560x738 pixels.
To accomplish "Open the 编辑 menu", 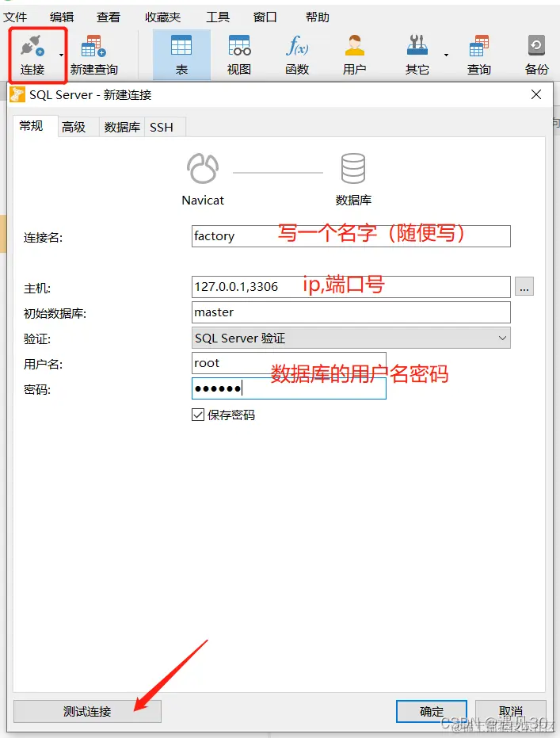I will pos(62,17).
